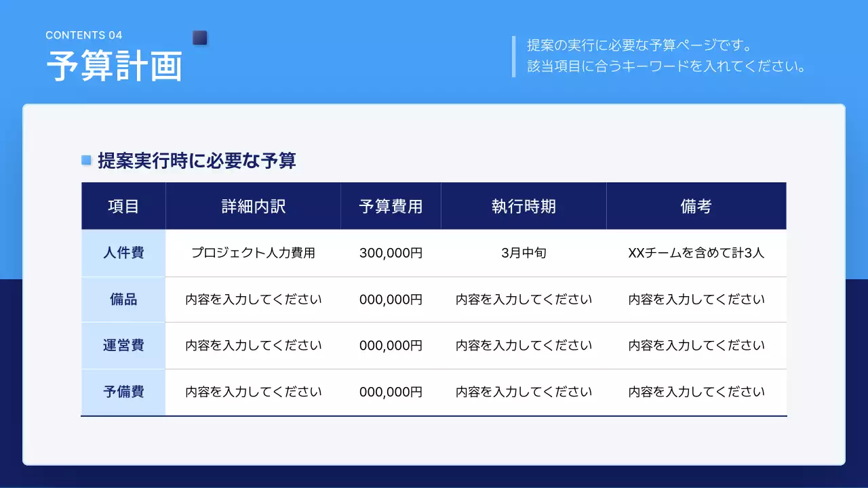Click the dark blue square beside 予算計画 title
The width and height of the screenshot is (868, 488).
[200, 38]
